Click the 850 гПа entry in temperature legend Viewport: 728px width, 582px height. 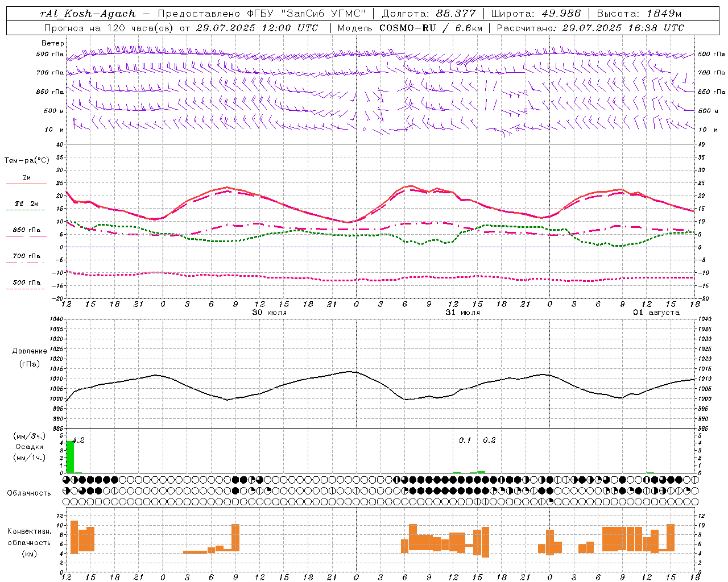[x=26, y=231]
